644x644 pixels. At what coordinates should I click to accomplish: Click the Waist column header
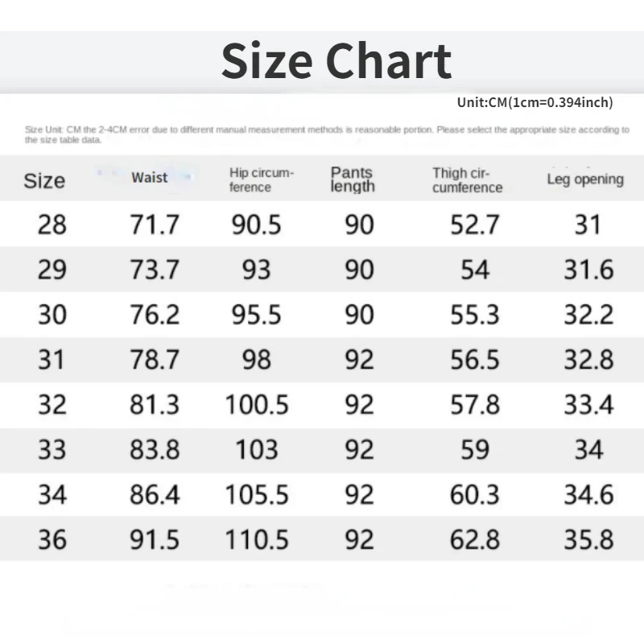150,177
